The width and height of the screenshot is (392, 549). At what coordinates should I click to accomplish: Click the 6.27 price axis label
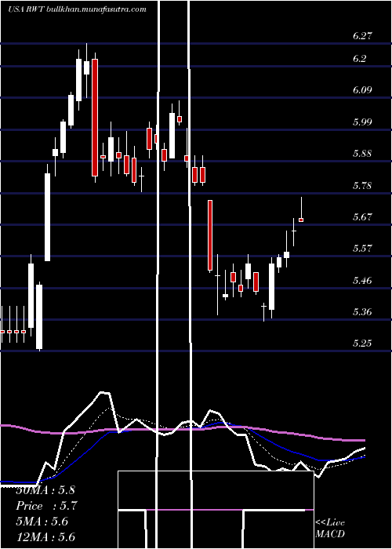click(x=362, y=36)
